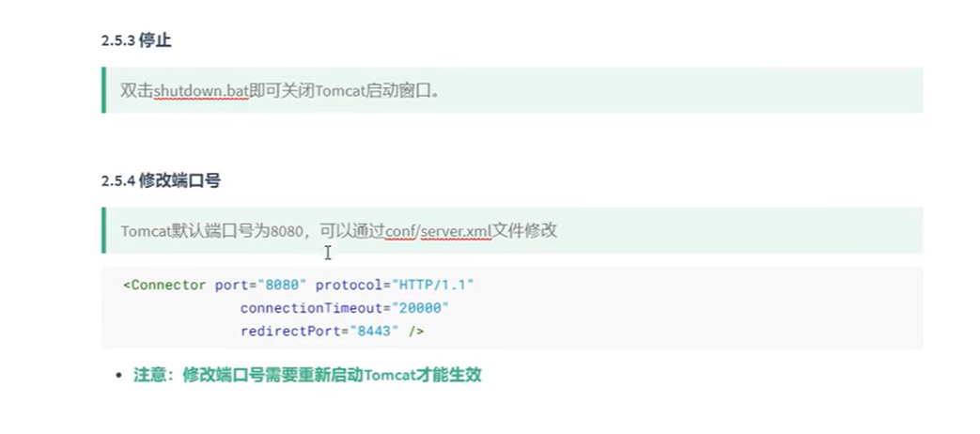This screenshot has width=980, height=434.
Task: Click the connectionTimeout="20000" line
Action: click(345, 308)
